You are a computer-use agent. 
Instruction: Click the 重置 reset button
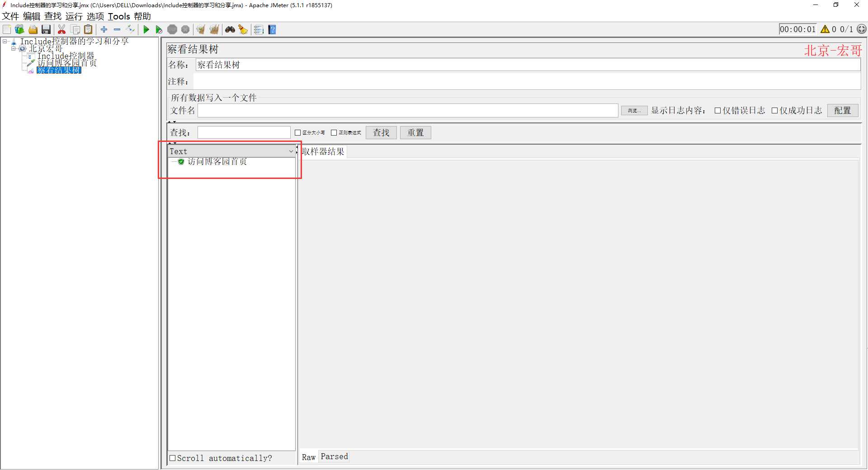point(415,133)
